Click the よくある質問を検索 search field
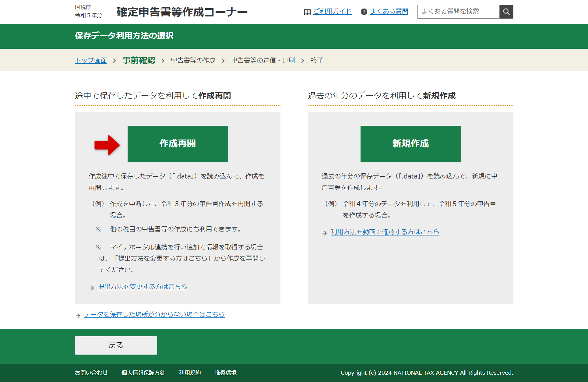This screenshot has width=588, height=382. coord(458,12)
